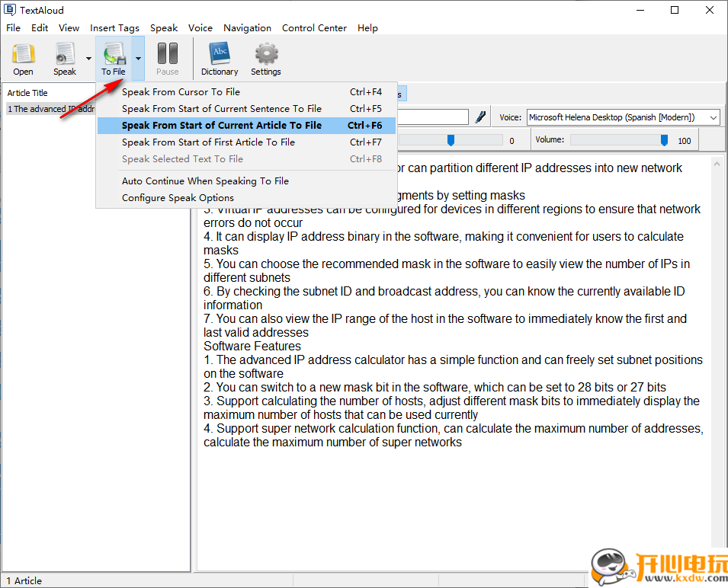Open the Insert Tags menu
This screenshot has height=588, width=728.
coord(114,28)
